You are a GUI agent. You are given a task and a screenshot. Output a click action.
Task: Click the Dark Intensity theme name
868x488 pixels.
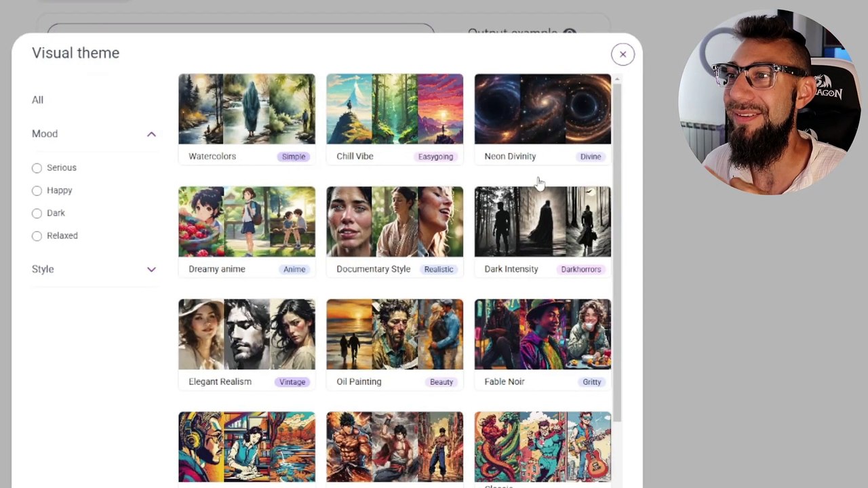point(511,269)
